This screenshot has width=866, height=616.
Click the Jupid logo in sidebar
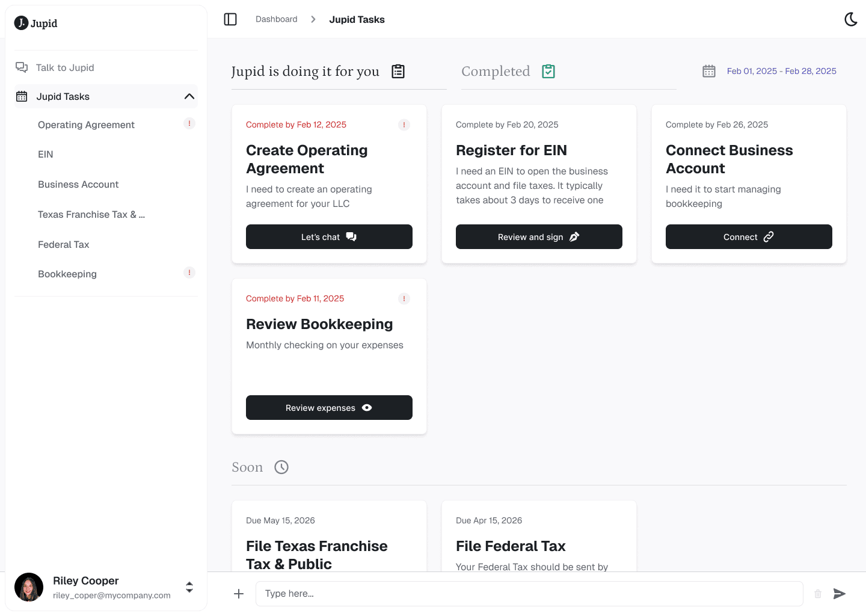[36, 23]
